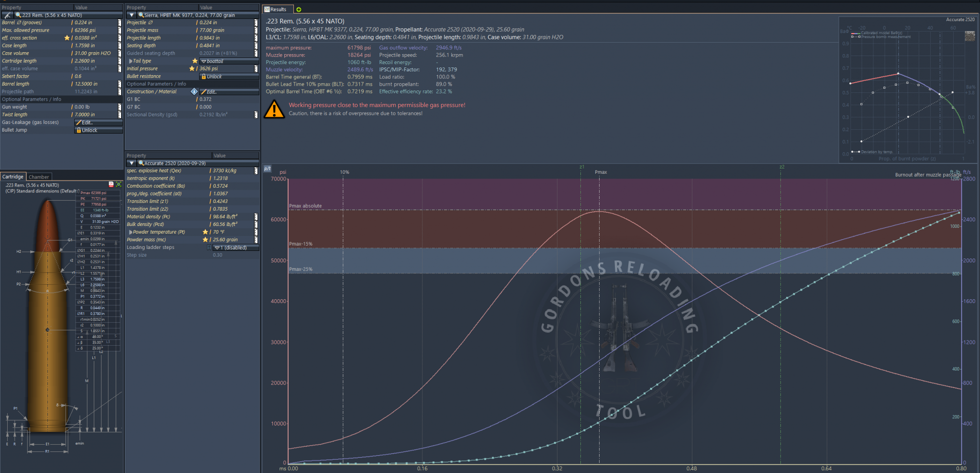Click the loading ladder steps icon

point(209,248)
